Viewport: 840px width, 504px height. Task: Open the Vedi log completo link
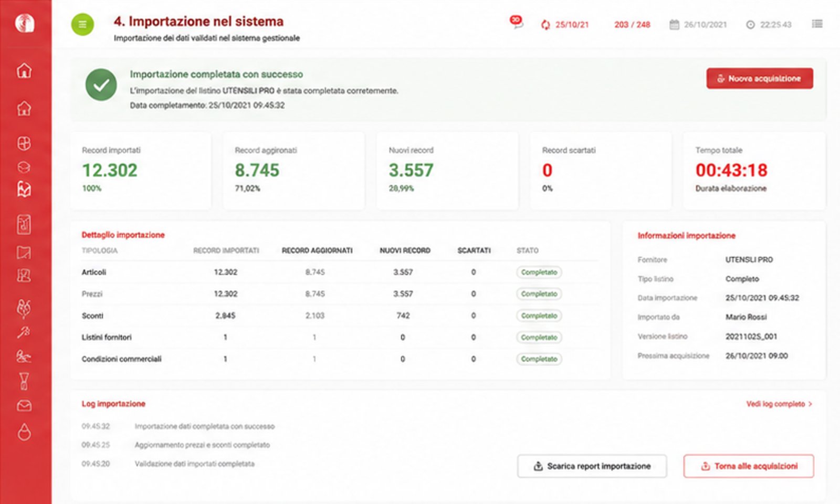779,404
